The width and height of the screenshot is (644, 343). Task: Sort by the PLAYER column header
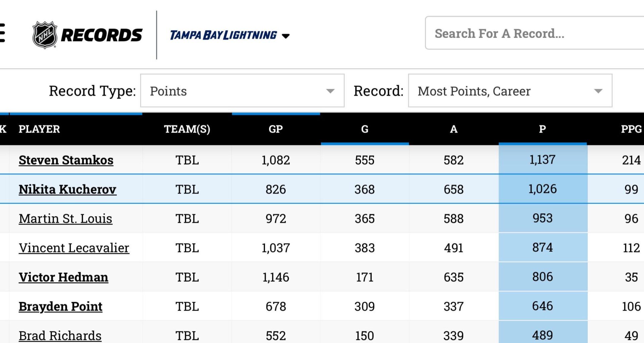(x=39, y=129)
